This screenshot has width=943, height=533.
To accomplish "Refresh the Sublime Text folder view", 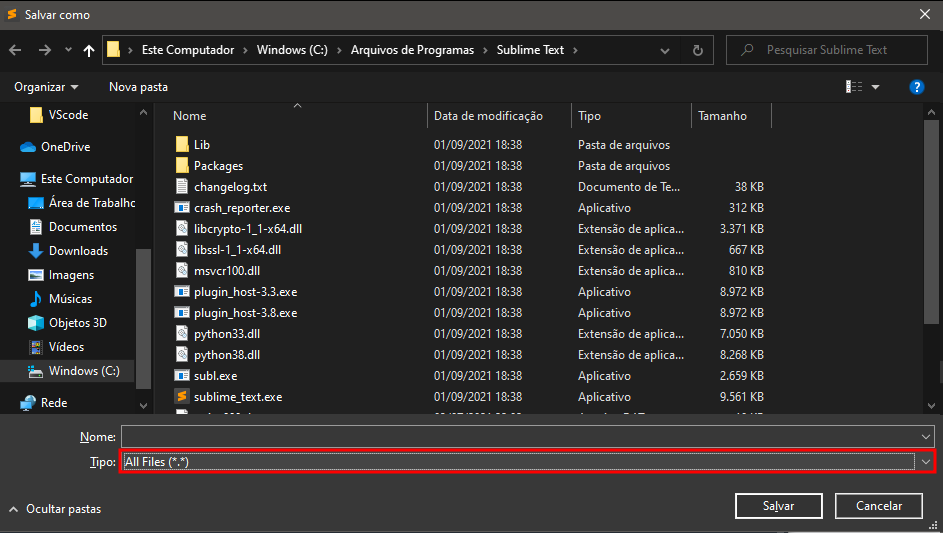I will coord(698,51).
